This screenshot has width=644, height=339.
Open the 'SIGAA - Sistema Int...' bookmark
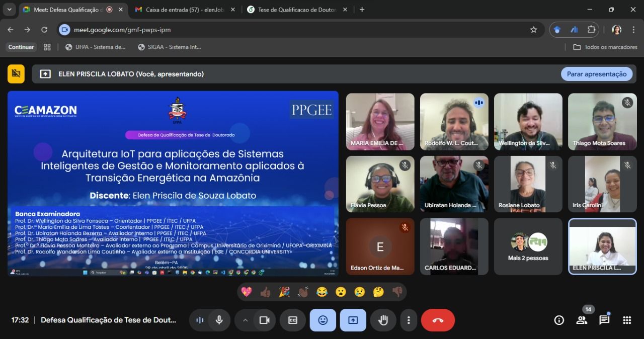(170, 47)
